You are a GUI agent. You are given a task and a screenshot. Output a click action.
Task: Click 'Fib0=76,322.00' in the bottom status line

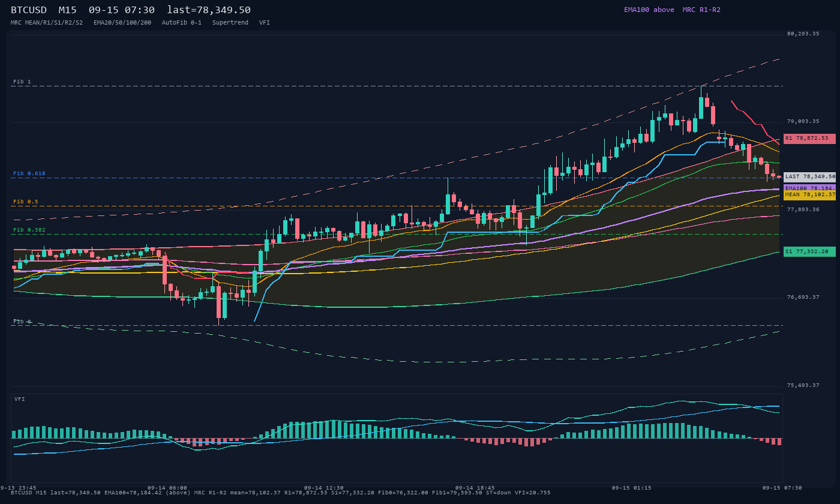(403, 493)
